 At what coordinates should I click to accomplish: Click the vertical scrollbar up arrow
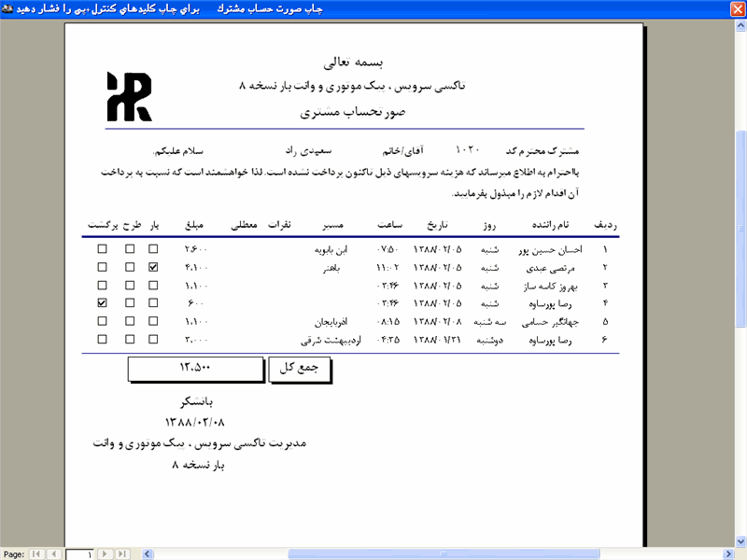[x=740, y=26]
